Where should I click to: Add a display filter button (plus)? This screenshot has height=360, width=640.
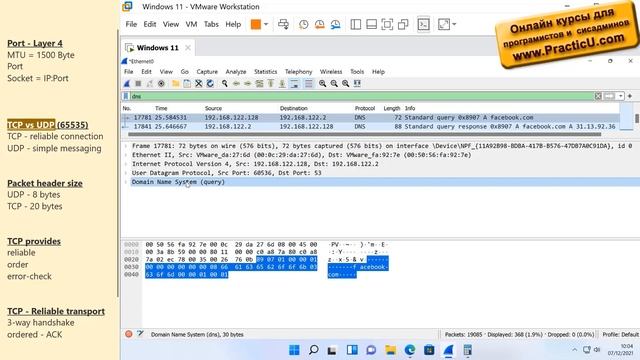tap(630, 96)
